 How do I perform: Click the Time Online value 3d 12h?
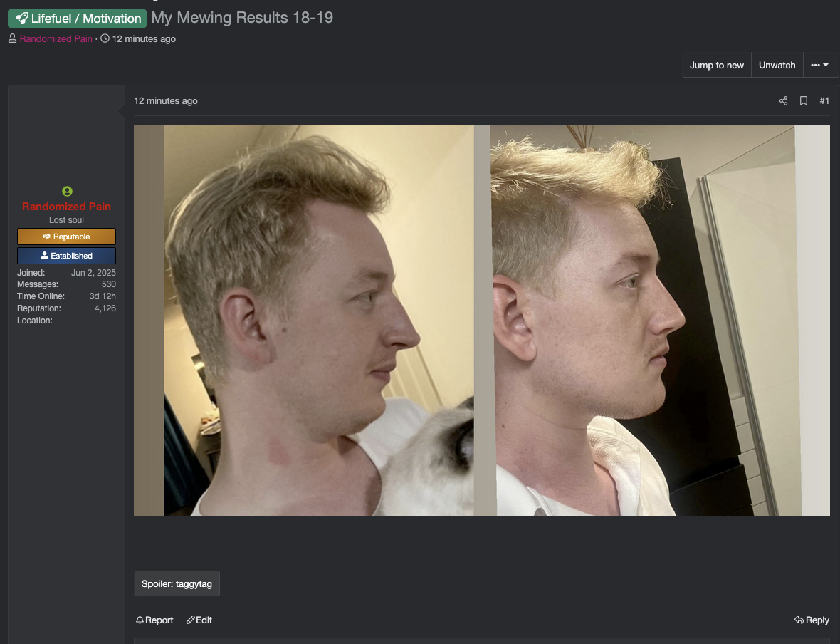click(x=103, y=296)
